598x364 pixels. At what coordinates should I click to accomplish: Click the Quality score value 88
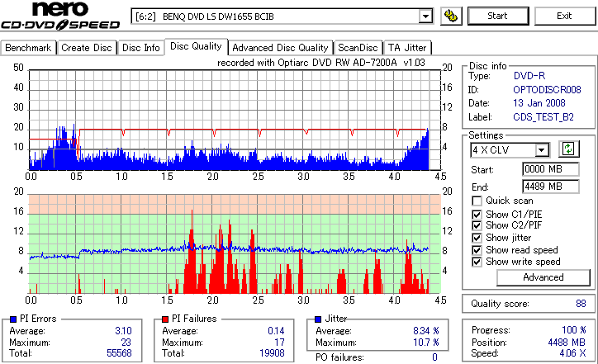(x=581, y=304)
